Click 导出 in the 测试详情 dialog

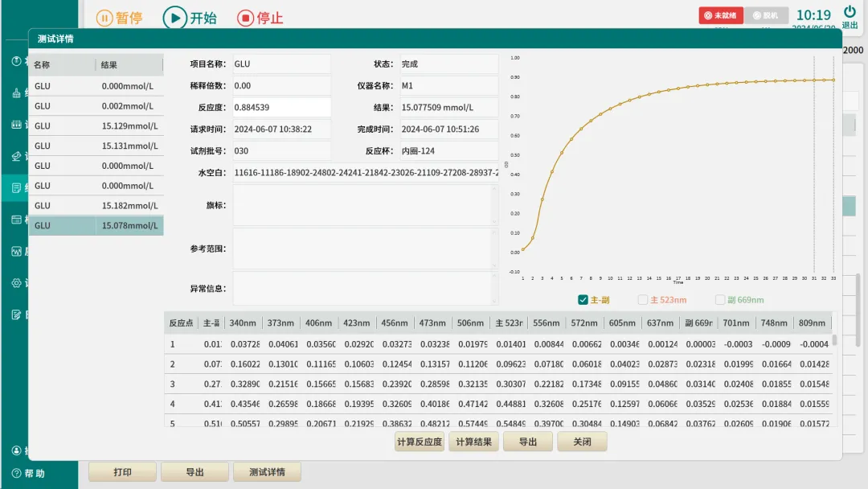pyautogui.click(x=528, y=442)
